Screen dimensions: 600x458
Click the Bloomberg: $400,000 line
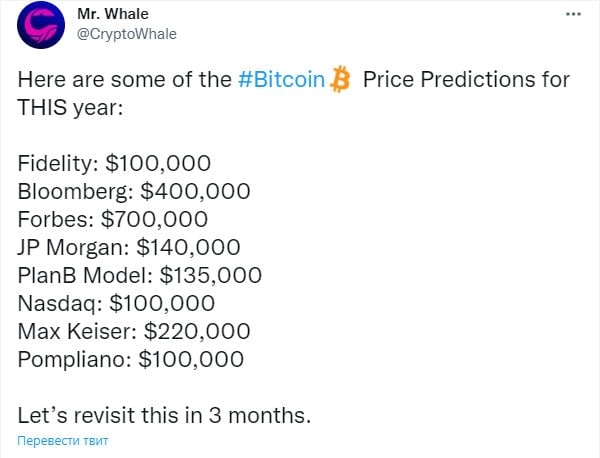134,190
